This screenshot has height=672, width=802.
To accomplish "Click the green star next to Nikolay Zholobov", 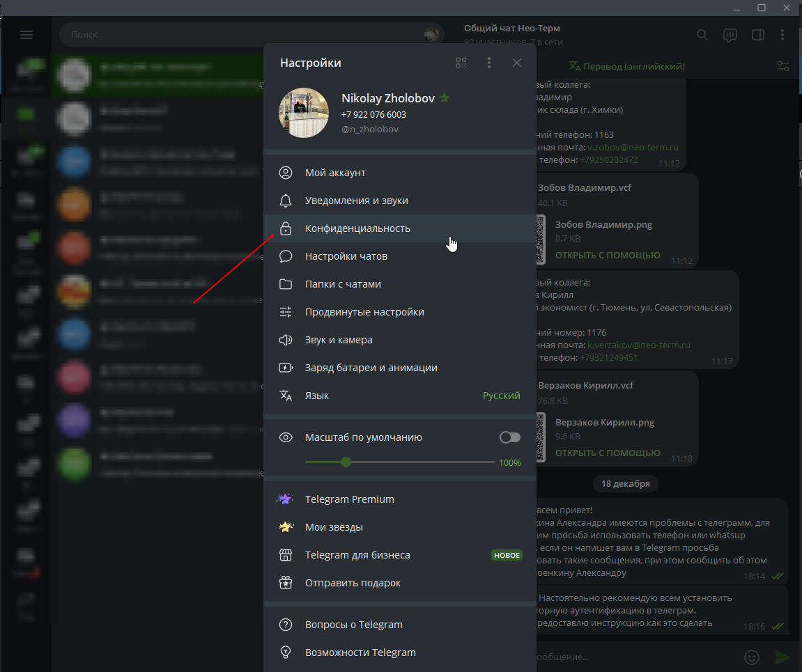I will pyautogui.click(x=445, y=97).
